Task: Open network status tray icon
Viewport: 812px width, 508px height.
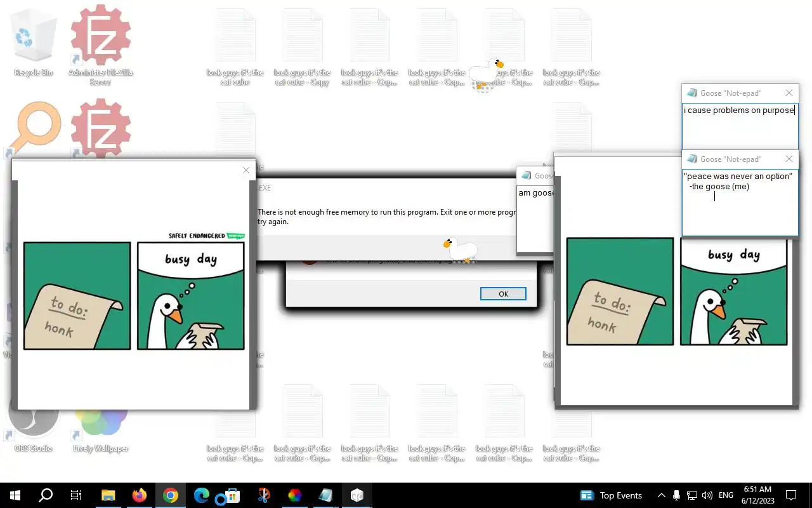Action: tap(692, 495)
